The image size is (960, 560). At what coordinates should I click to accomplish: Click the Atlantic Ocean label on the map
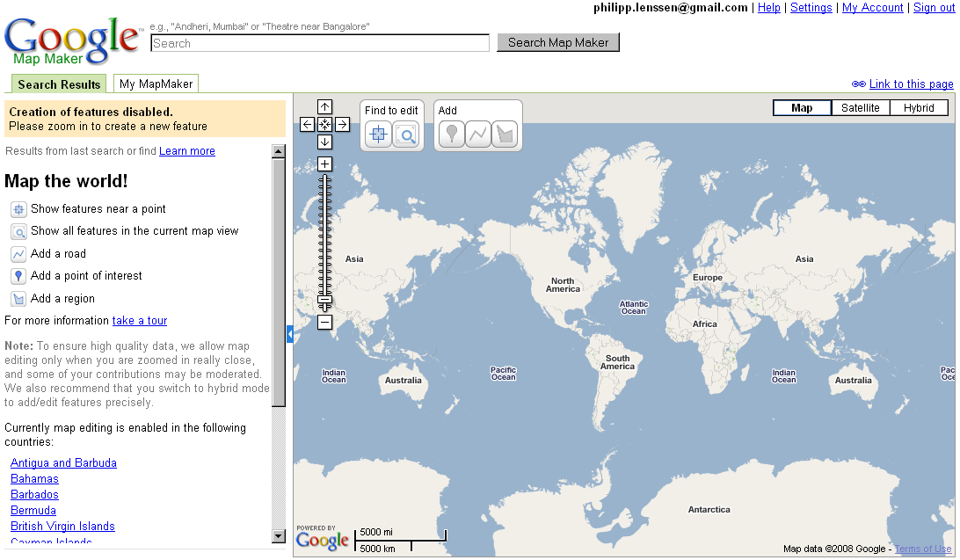pyautogui.click(x=634, y=307)
